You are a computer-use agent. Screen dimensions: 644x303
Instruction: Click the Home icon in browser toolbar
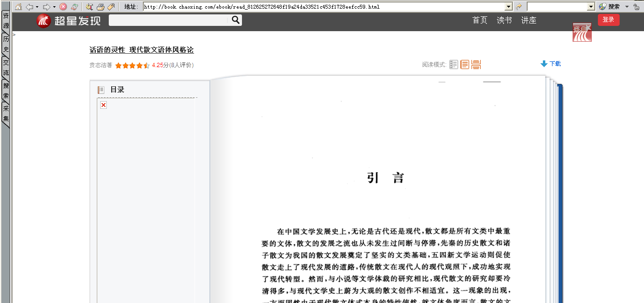coord(18,7)
